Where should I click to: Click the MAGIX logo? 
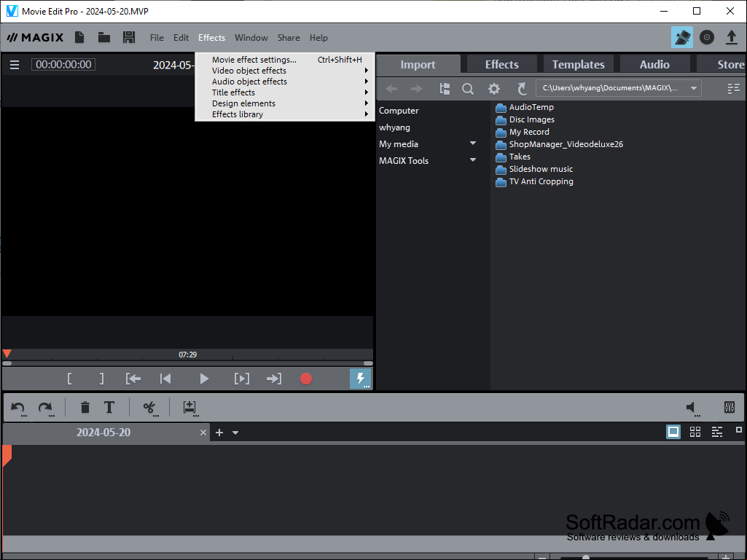(35, 38)
